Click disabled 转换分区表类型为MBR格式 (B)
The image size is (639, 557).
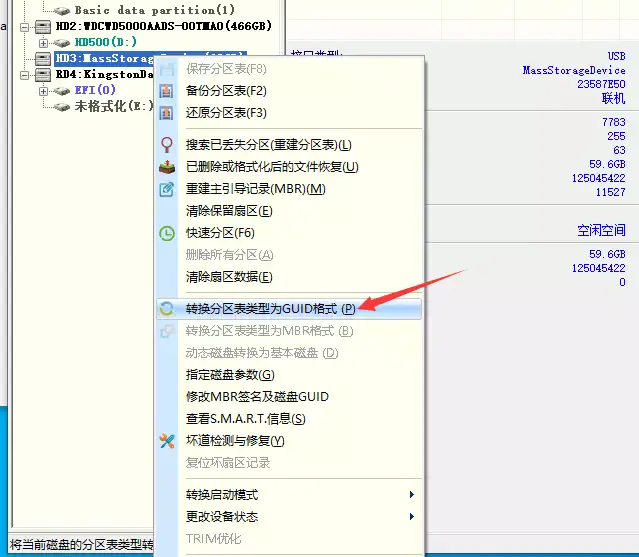tap(289, 331)
